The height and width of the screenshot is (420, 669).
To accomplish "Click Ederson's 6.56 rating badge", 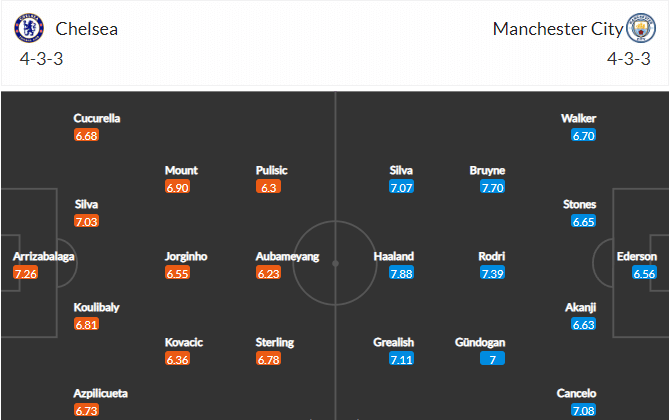I will 644,273.
